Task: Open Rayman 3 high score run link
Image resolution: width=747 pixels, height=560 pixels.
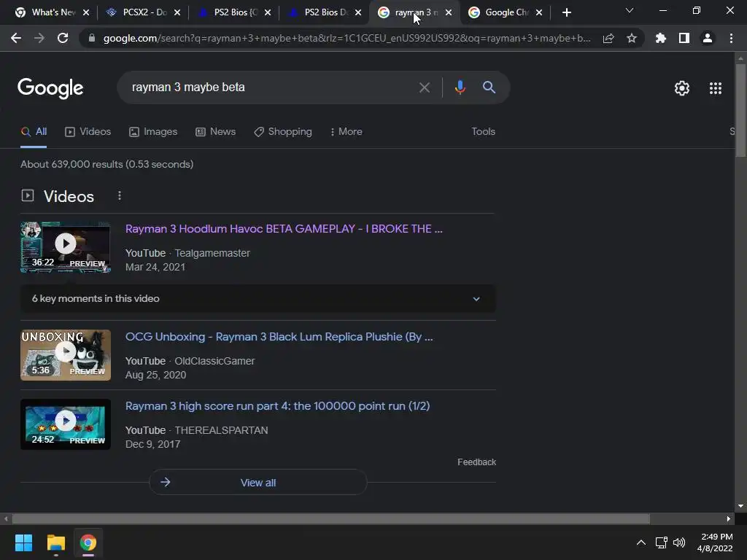Action: [277, 406]
